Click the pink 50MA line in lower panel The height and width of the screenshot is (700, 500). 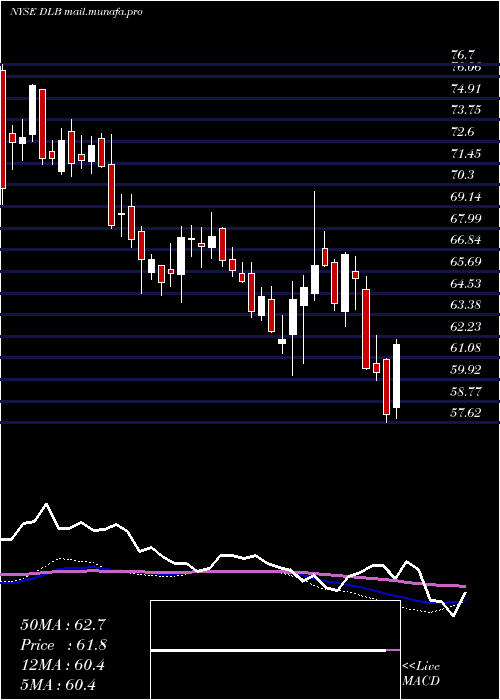pos(232,572)
